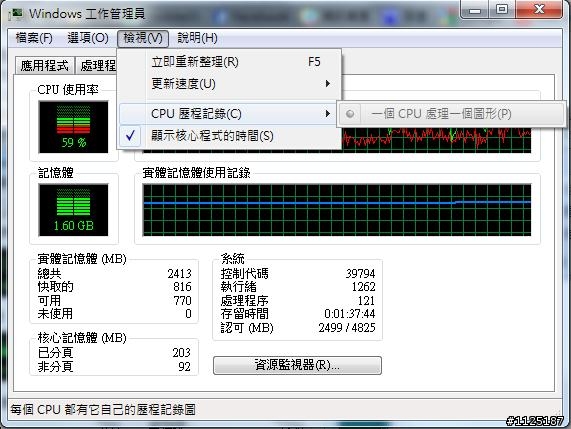This screenshot has width=571, height=429.
Task: Click the 未使用 value 0
Action: tap(188, 314)
